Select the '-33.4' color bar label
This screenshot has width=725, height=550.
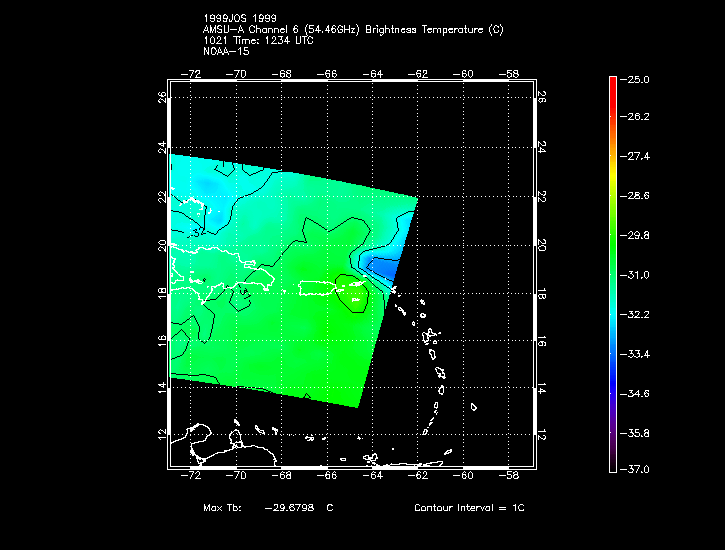click(635, 354)
